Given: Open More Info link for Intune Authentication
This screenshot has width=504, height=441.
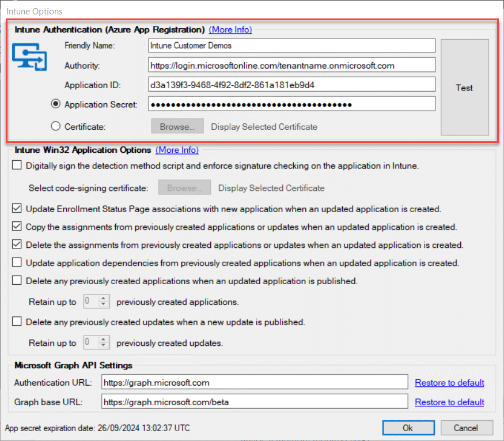Looking at the screenshot, I should tap(230, 29).
